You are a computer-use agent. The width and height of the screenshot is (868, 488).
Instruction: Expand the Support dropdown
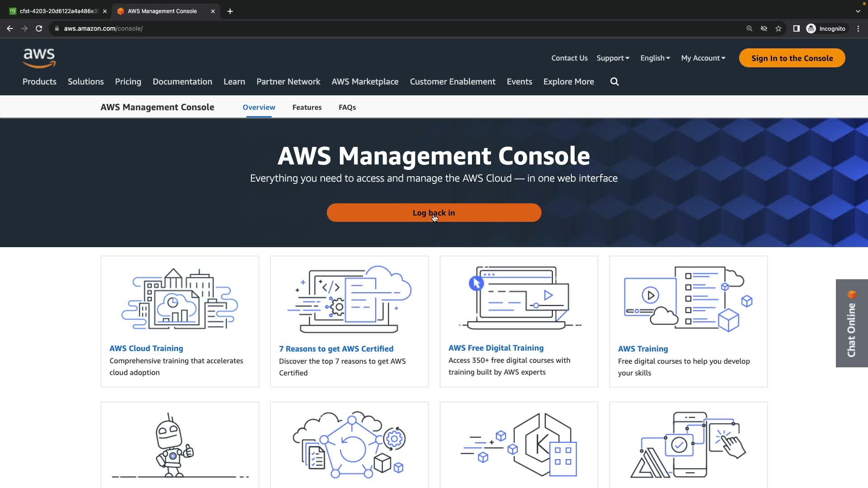click(613, 58)
